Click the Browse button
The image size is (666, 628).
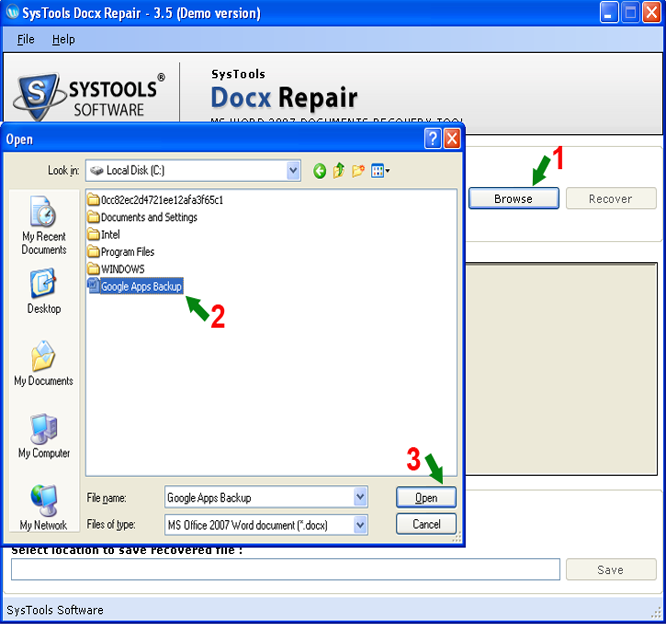pos(513,198)
